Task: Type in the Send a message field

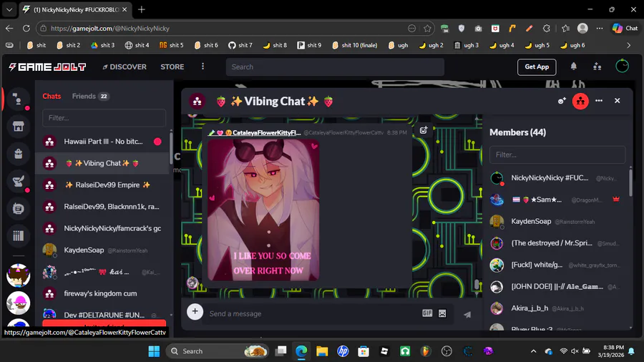Action: 312,313
